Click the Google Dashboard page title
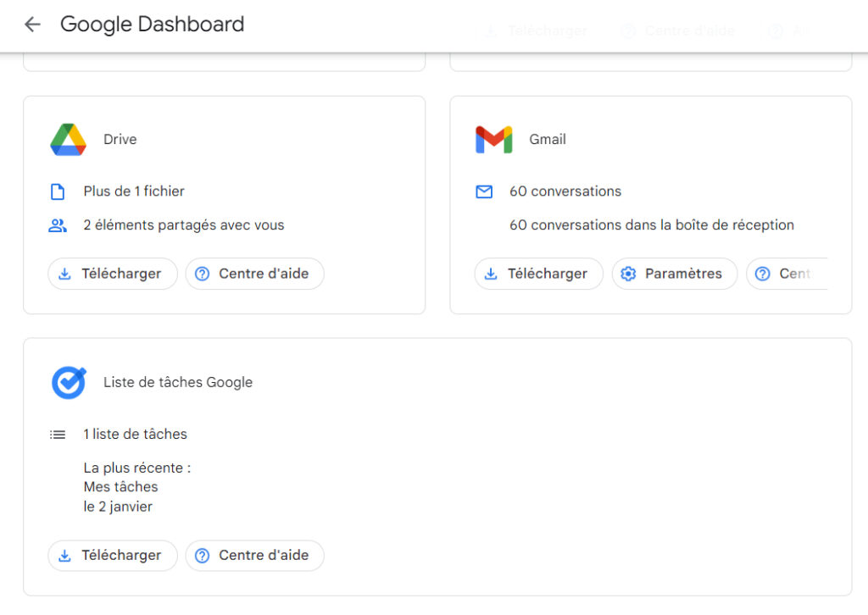The height and width of the screenshot is (615, 868). tap(152, 25)
